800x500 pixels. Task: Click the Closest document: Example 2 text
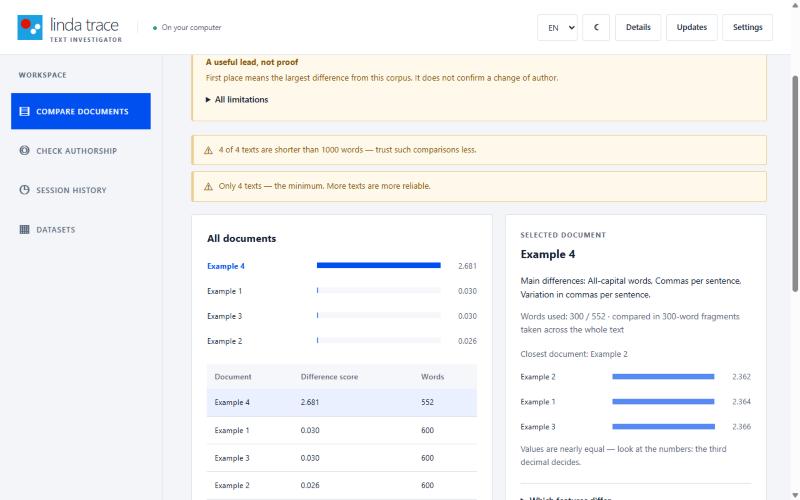574,354
